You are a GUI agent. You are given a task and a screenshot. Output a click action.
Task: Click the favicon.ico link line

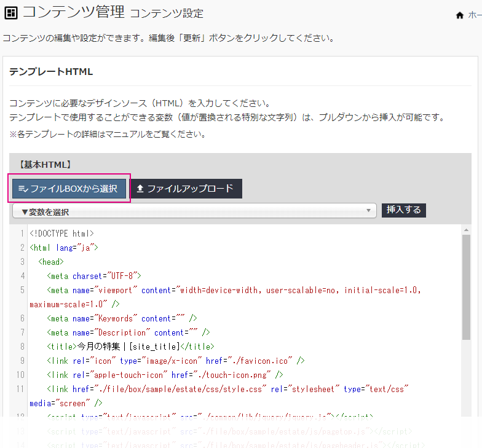click(176, 361)
